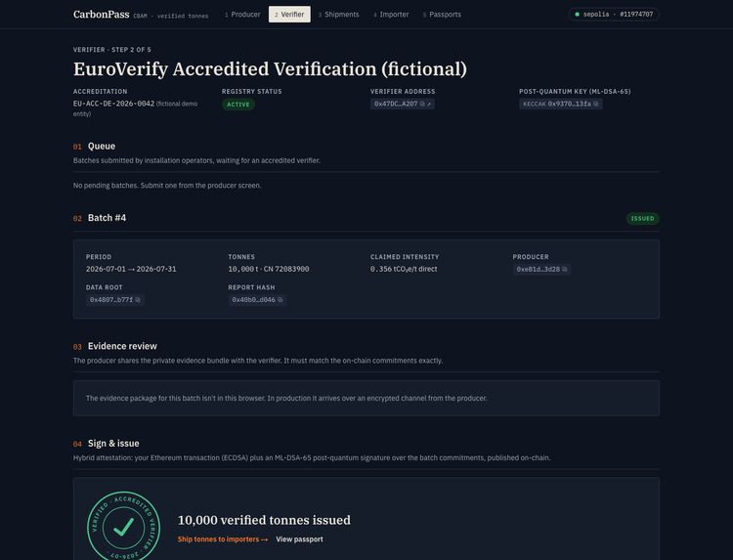Copy the data root hash 0x4807…b77f
The image size is (733, 560).
pos(138,300)
